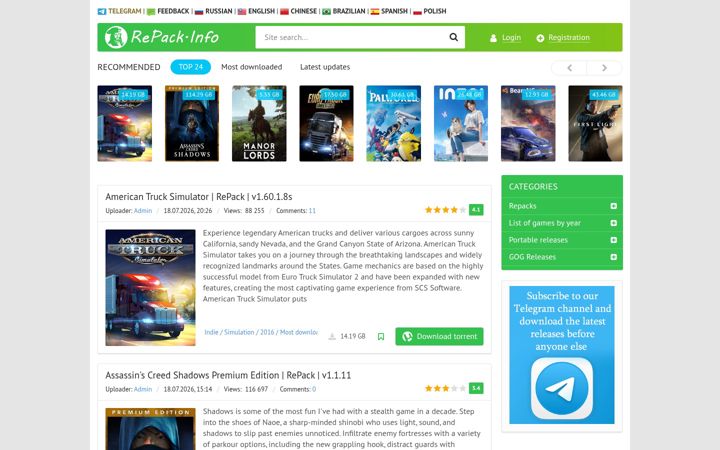Click Admin uploader link on American Truck post
Screen dimensions: 720x450
143,211
